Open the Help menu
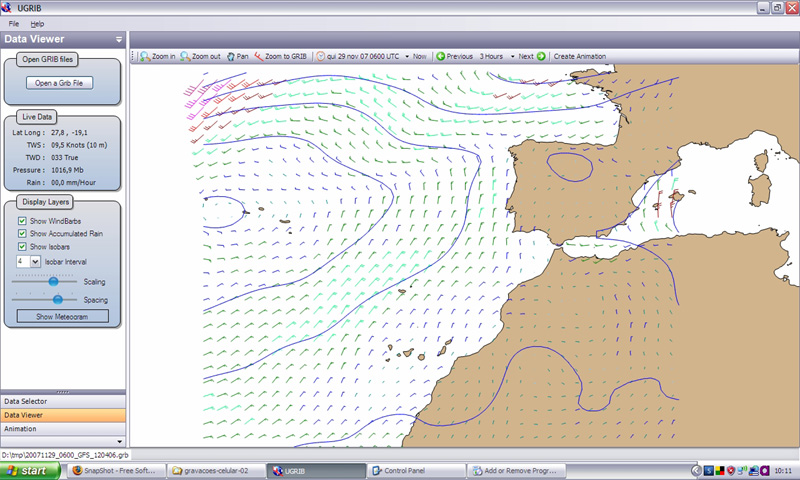The height and width of the screenshot is (480, 800). (37, 23)
